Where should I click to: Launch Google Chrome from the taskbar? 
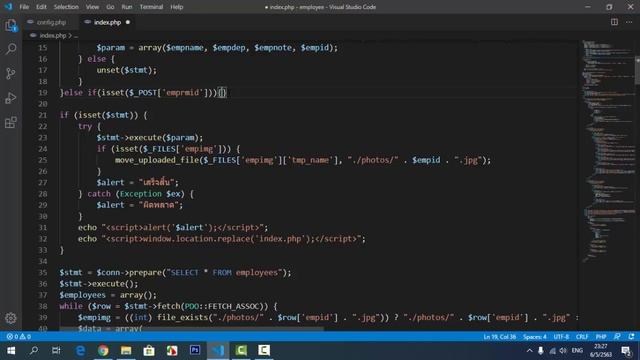click(103, 351)
